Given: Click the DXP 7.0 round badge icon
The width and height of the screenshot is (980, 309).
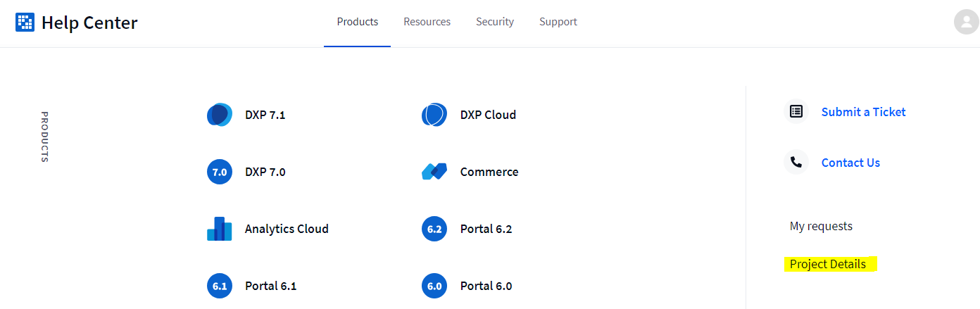Looking at the screenshot, I should click(220, 172).
